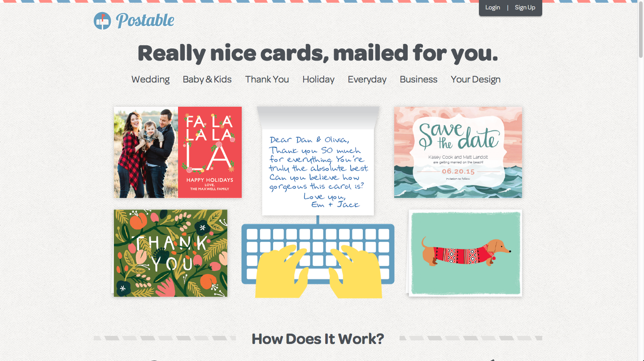Click the blue keyboard illustration

[318, 254]
